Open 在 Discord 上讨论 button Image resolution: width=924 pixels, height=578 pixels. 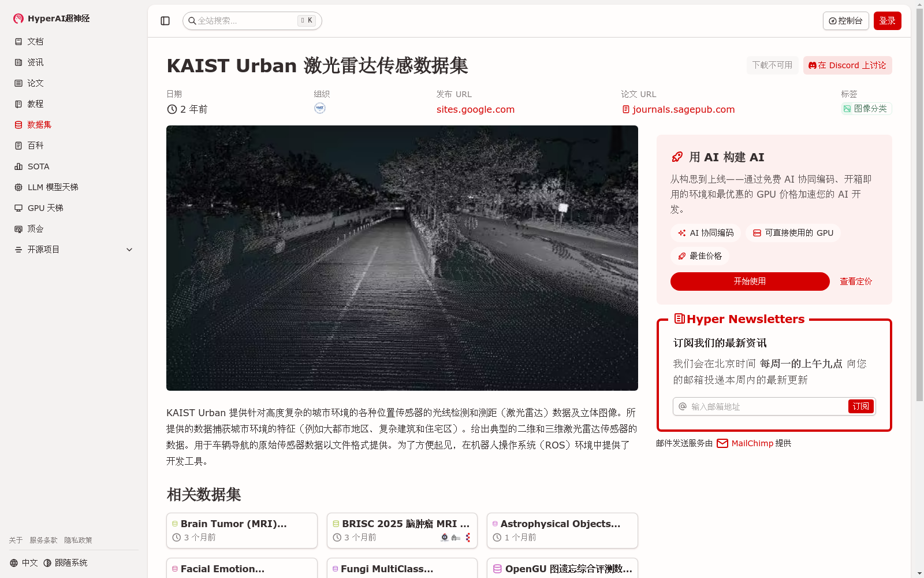tap(848, 65)
